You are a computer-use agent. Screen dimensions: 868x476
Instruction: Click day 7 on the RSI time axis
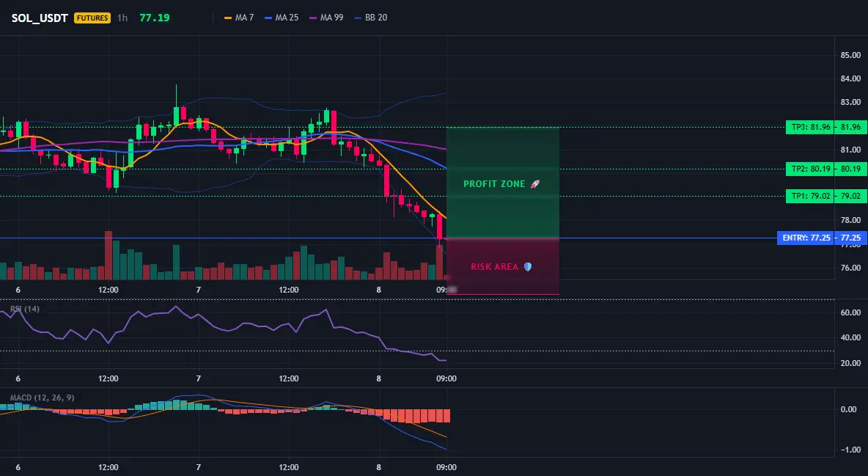(198, 378)
